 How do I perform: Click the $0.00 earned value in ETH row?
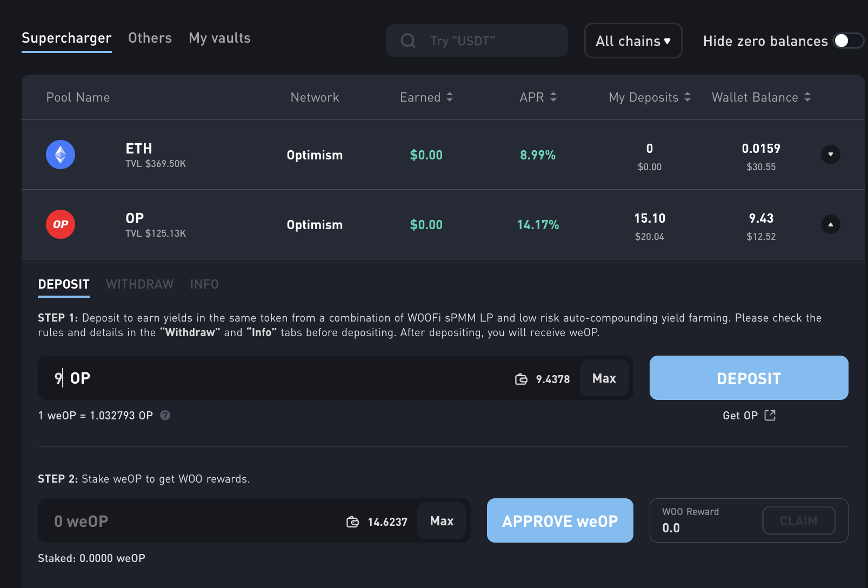426,155
